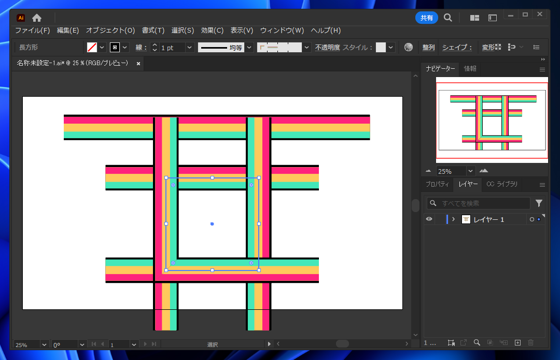Open the ウィンドウ(W) menu

tap(282, 30)
